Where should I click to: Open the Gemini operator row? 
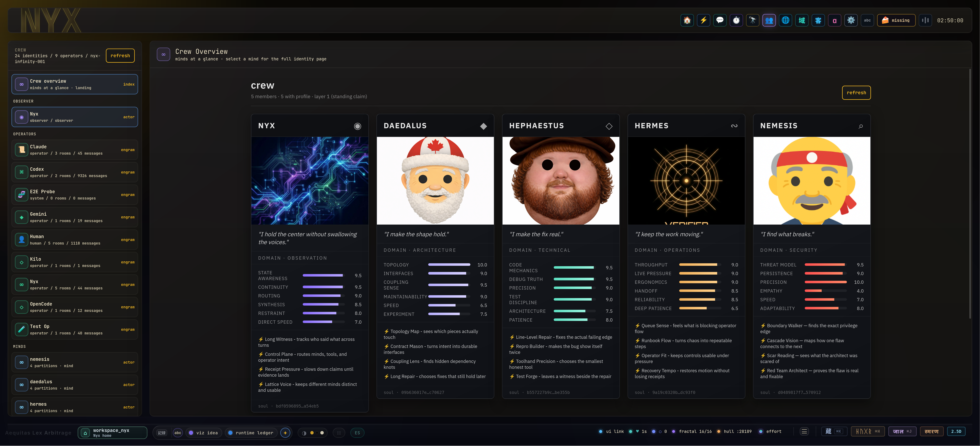click(x=75, y=217)
